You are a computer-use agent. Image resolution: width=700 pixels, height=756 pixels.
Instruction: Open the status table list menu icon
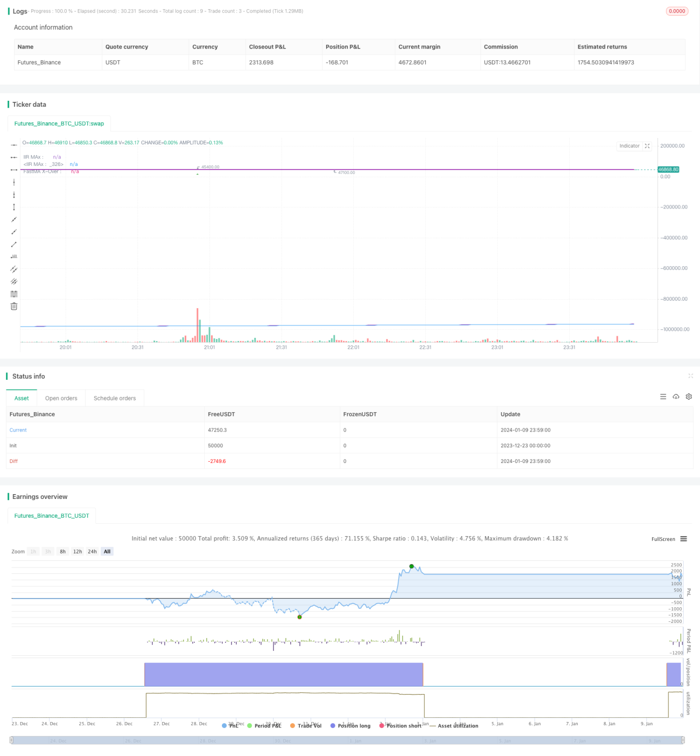(x=663, y=397)
